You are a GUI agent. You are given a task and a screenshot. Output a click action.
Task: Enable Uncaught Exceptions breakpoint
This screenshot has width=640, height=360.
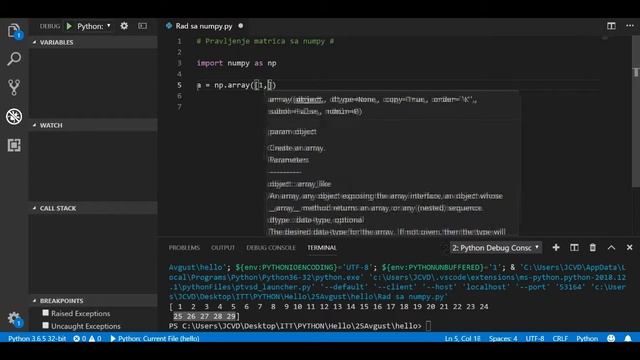pos(45,326)
